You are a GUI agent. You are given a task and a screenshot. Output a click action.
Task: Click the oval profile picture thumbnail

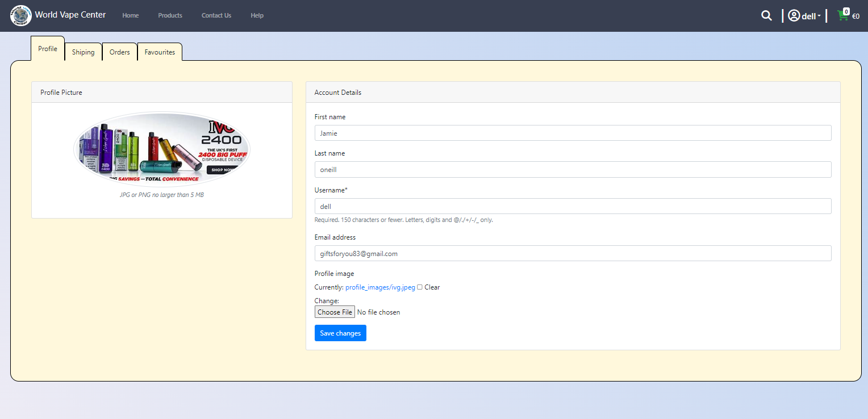click(x=162, y=149)
